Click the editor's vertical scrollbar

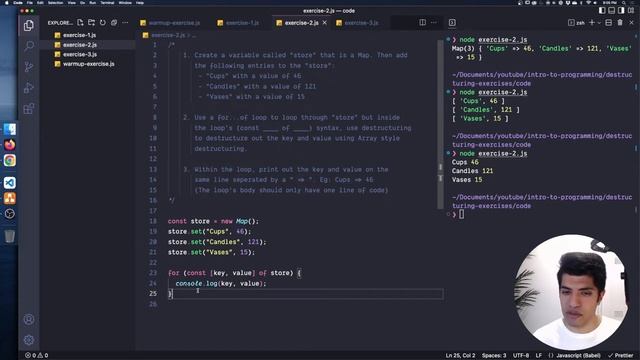[x=440, y=124]
